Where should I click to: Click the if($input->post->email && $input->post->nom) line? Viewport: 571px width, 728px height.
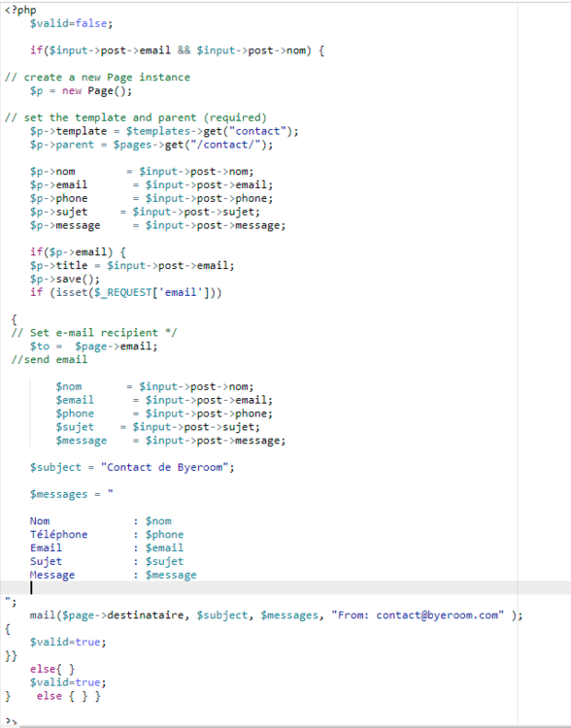177,50
